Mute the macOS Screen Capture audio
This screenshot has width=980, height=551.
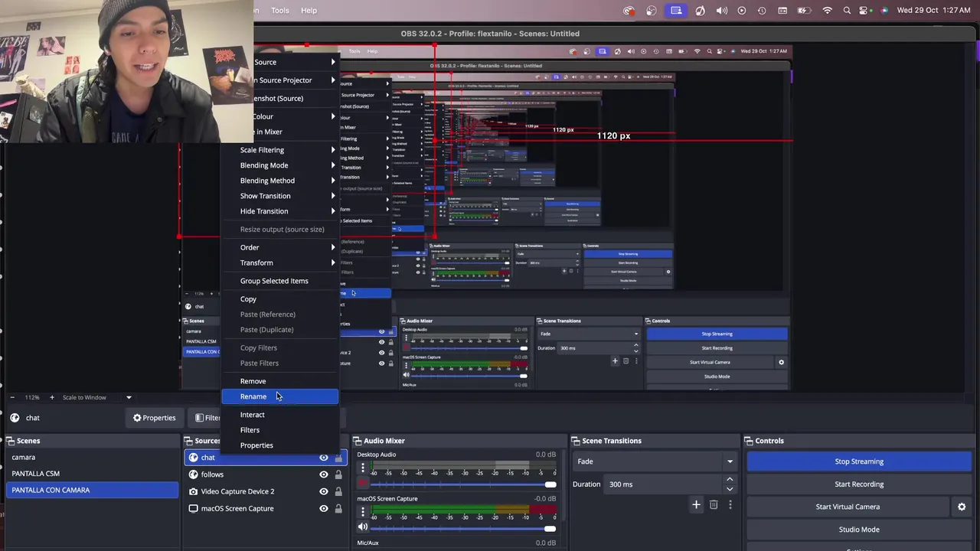363,527
